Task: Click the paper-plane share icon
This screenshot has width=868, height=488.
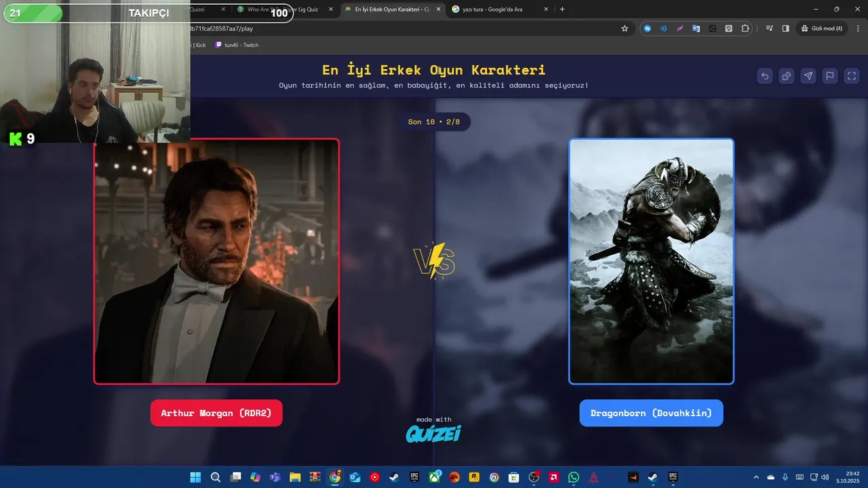Action: 808,76
